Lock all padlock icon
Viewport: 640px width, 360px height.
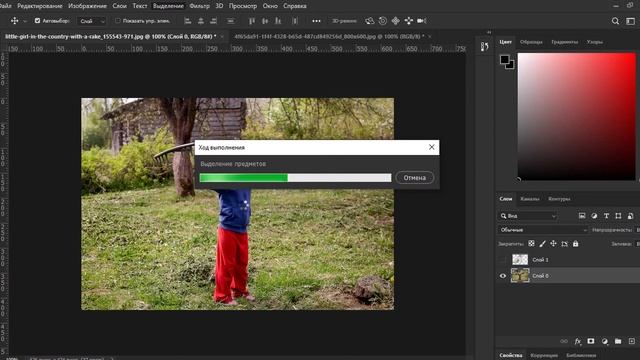point(576,244)
